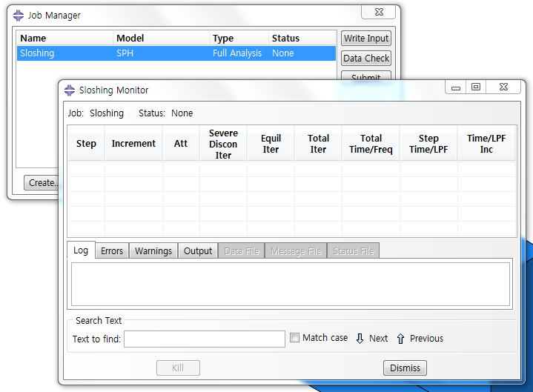Click the Sloshing Monitor title icon
The height and width of the screenshot is (392, 533).
tap(70, 90)
